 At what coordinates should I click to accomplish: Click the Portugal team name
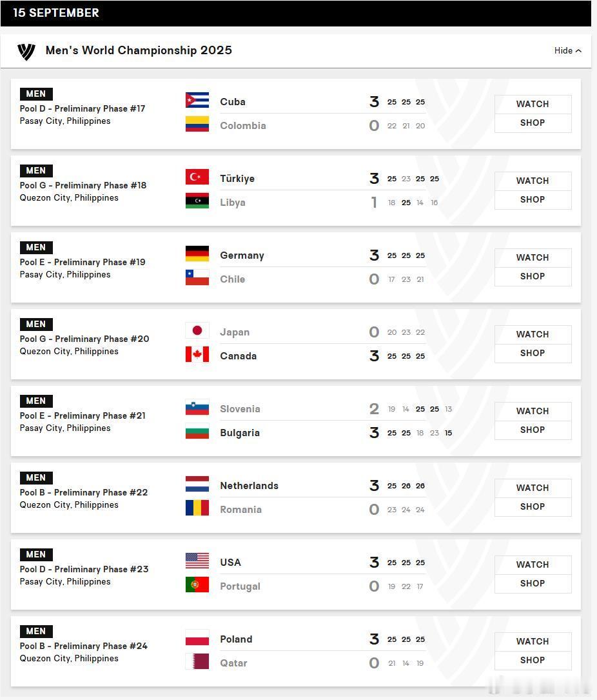240,586
